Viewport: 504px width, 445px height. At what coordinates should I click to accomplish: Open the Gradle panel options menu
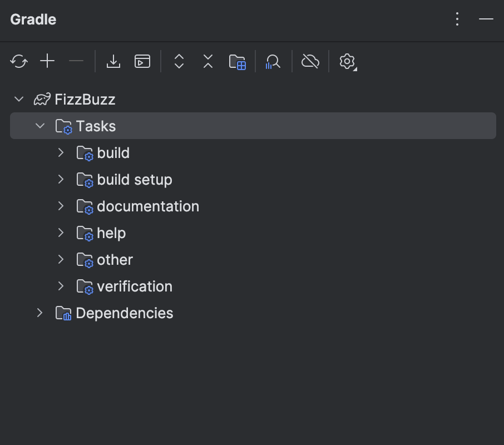pos(457,19)
